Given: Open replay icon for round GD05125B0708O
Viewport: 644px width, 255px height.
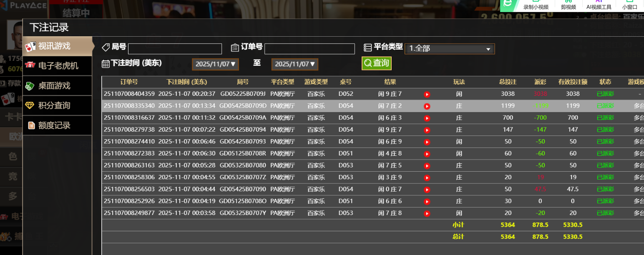Looking at the screenshot, I should pos(427,202).
